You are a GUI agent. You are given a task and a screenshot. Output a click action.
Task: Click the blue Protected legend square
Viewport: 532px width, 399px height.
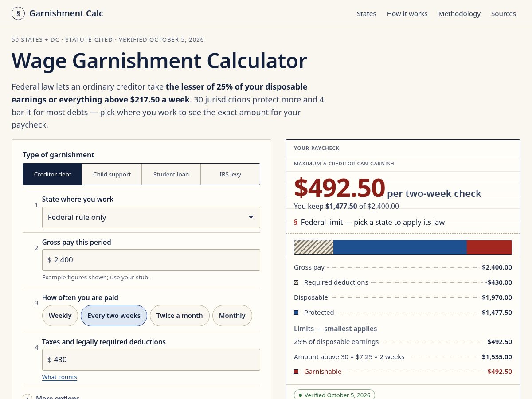coord(296,313)
